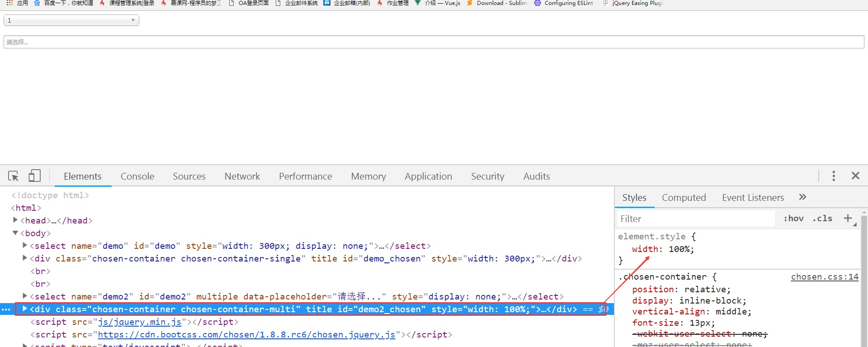Screen dimensions: 868x347
Task: Open the single-select dropdown showing 1
Action: click(71, 20)
